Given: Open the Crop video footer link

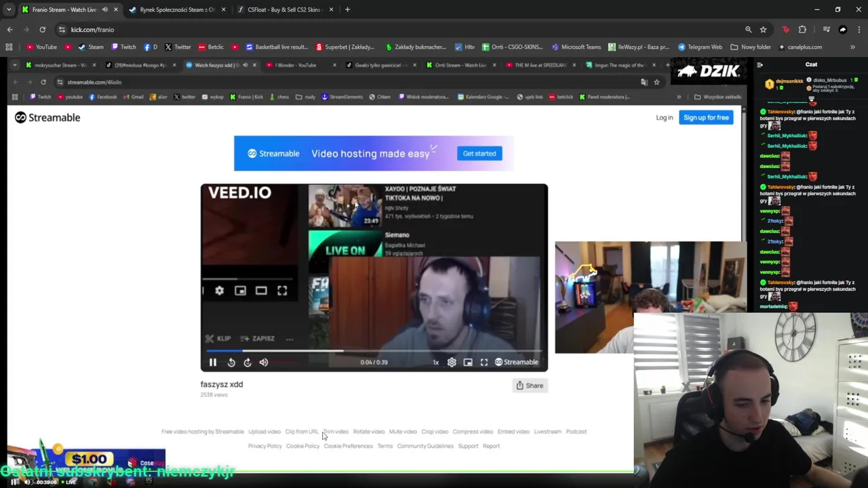Looking at the screenshot, I should click(x=435, y=432).
